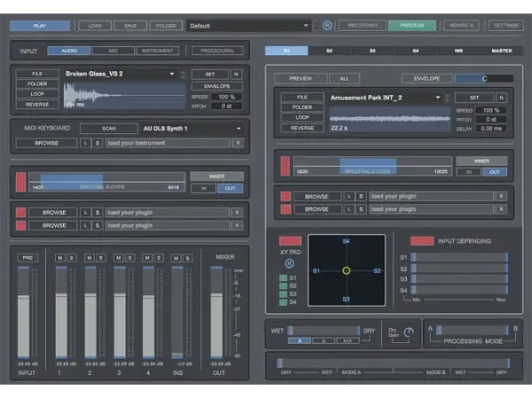Click the PROCESSING MODE A/B slider

click(x=473, y=330)
